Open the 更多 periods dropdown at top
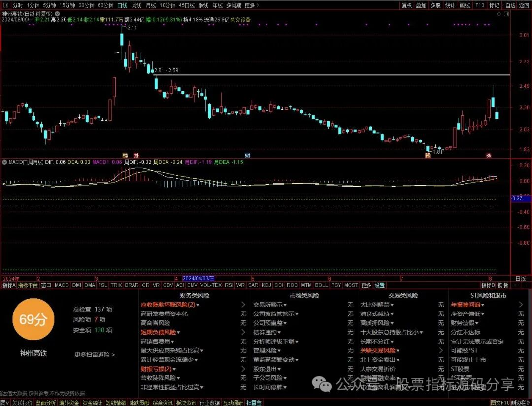The height and width of the screenshot is (406, 532). click(x=251, y=5)
